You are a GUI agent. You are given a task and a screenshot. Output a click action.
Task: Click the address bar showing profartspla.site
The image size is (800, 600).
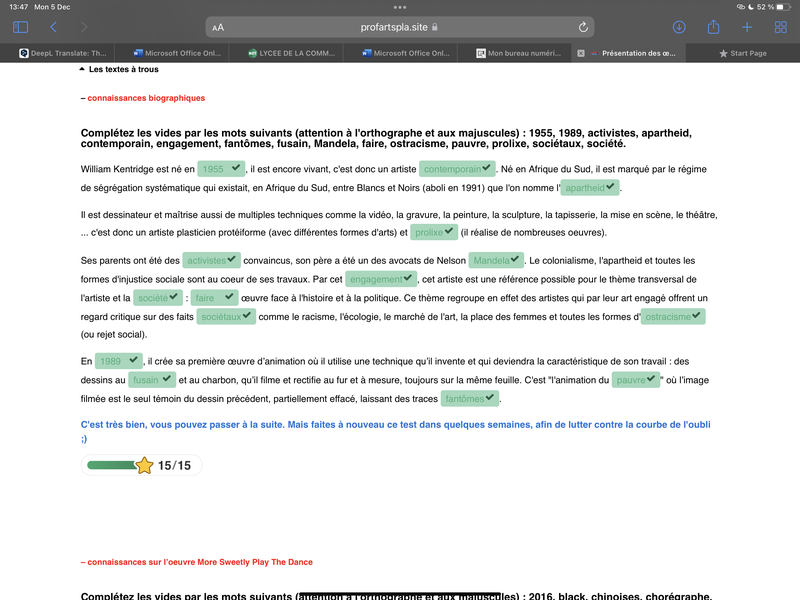399,27
